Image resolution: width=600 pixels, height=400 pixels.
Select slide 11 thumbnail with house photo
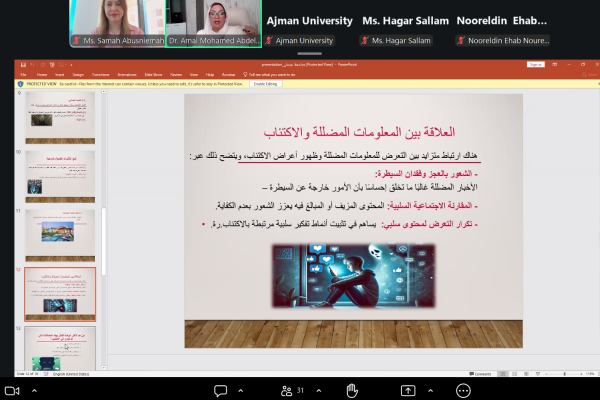click(60, 235)
